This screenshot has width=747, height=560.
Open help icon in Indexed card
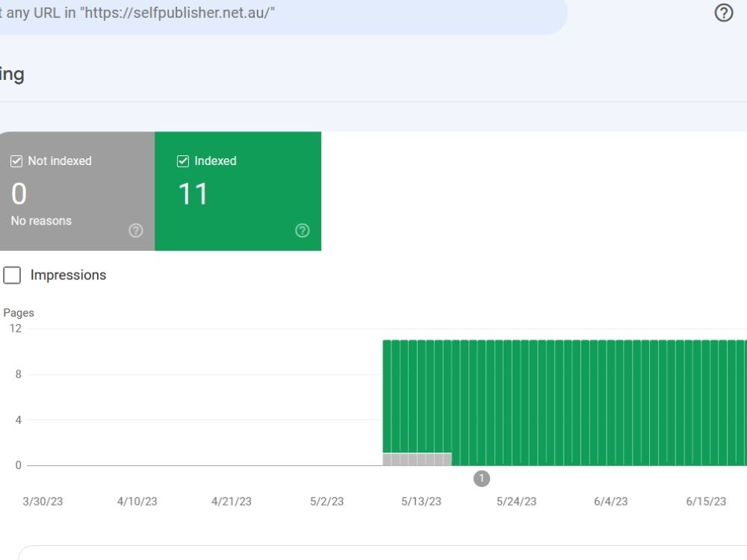click(x=302, y=231)
